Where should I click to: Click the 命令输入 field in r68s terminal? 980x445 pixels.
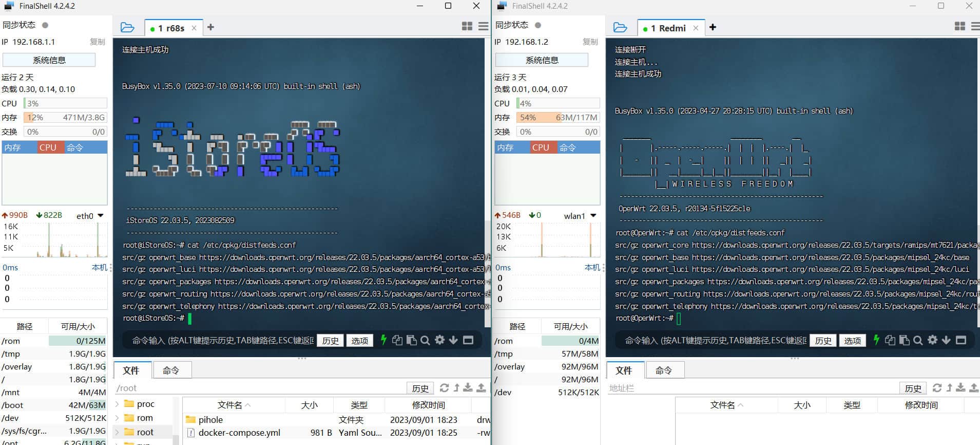[x=223, y=340]
